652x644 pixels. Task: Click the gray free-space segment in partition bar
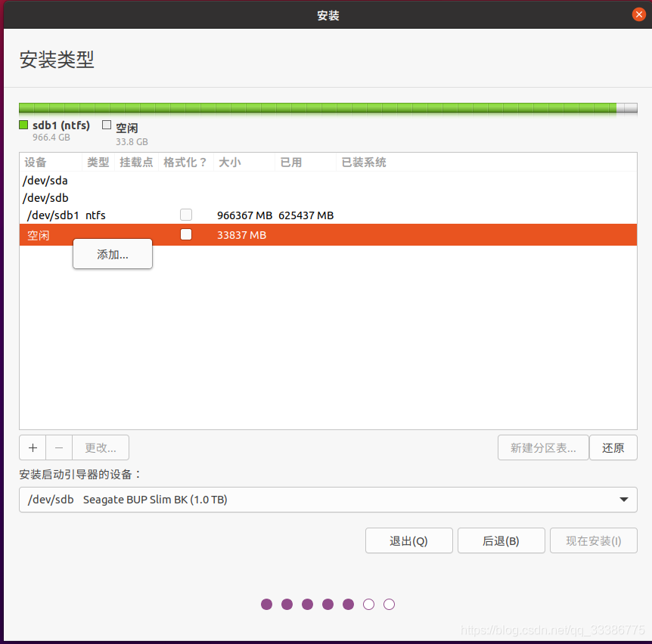coord(626,108)
